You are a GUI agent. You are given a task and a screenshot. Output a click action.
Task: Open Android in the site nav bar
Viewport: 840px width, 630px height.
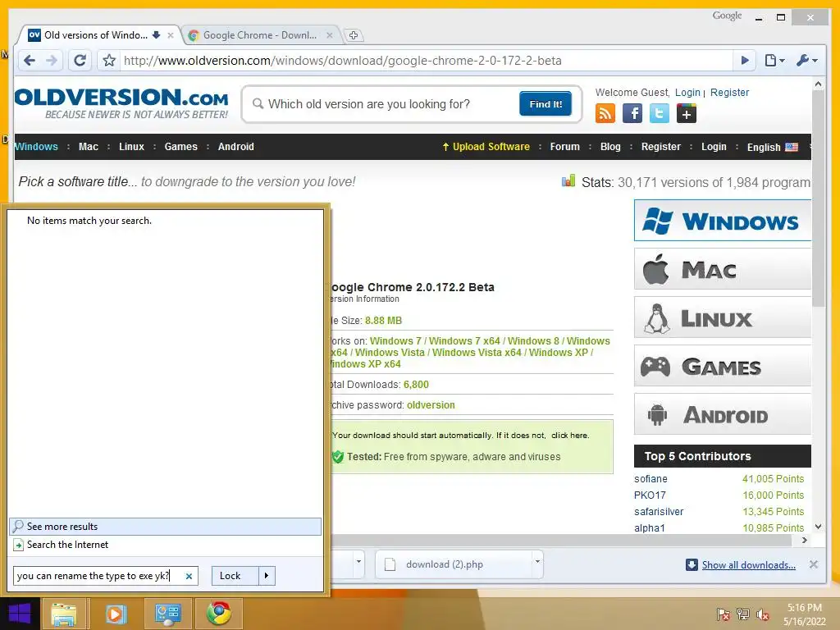pos(235,146)
